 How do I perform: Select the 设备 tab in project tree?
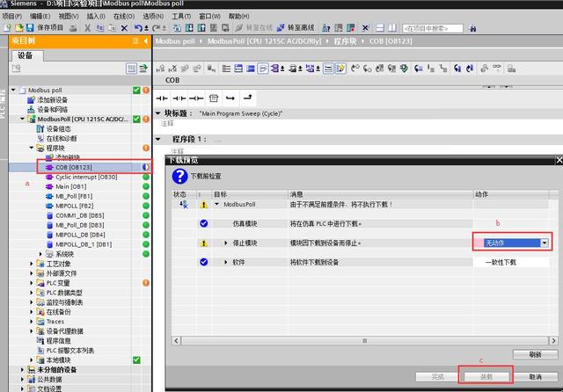26,55
